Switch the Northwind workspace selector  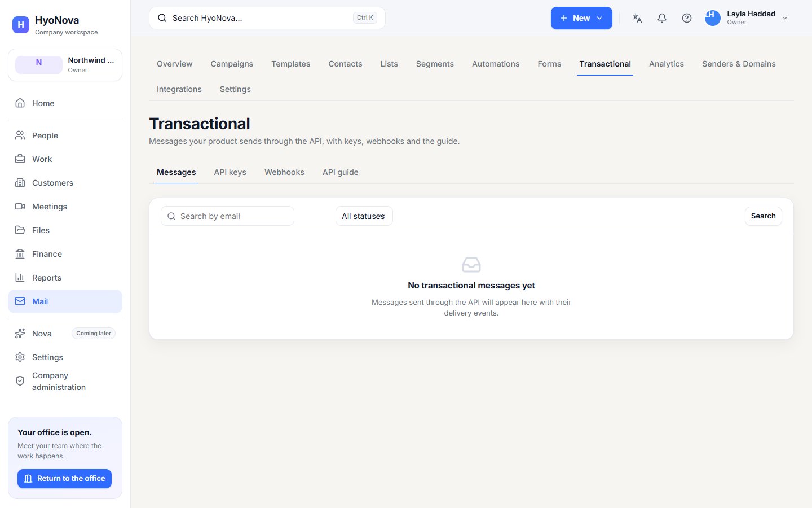(x=65, y=65)
